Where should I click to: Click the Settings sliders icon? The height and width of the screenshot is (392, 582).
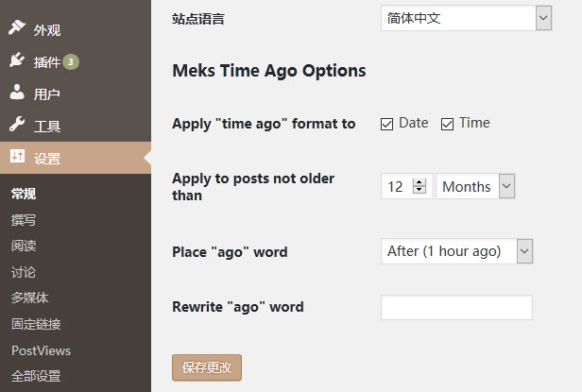[17, 157]
